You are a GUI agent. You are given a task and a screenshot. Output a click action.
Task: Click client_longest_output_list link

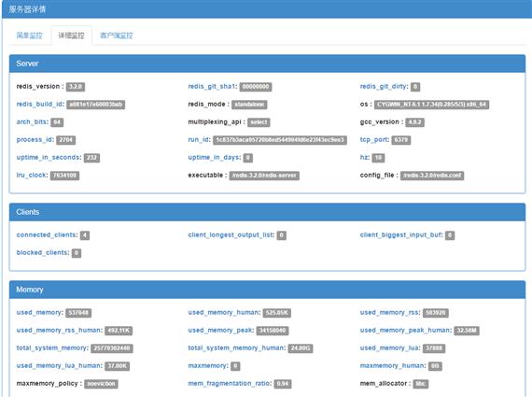(x=231, y=235)
